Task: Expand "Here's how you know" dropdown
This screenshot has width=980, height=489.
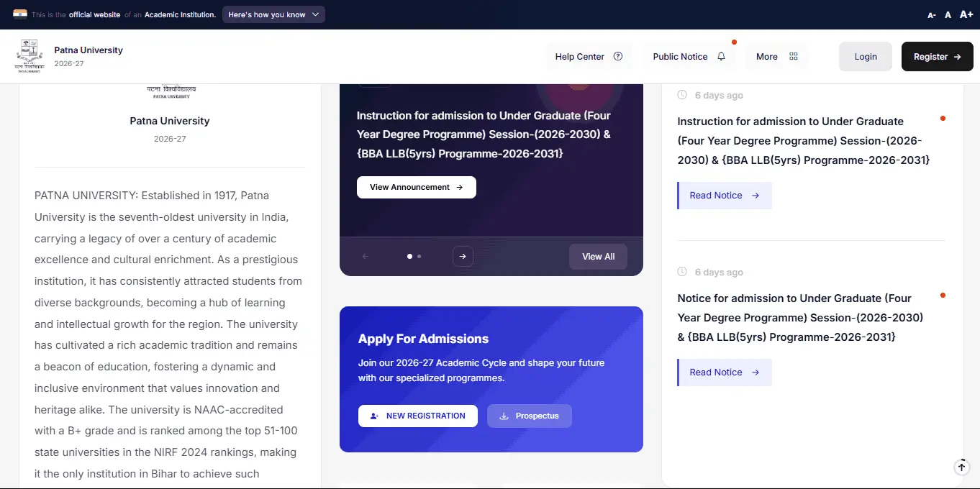Action: 273,14
